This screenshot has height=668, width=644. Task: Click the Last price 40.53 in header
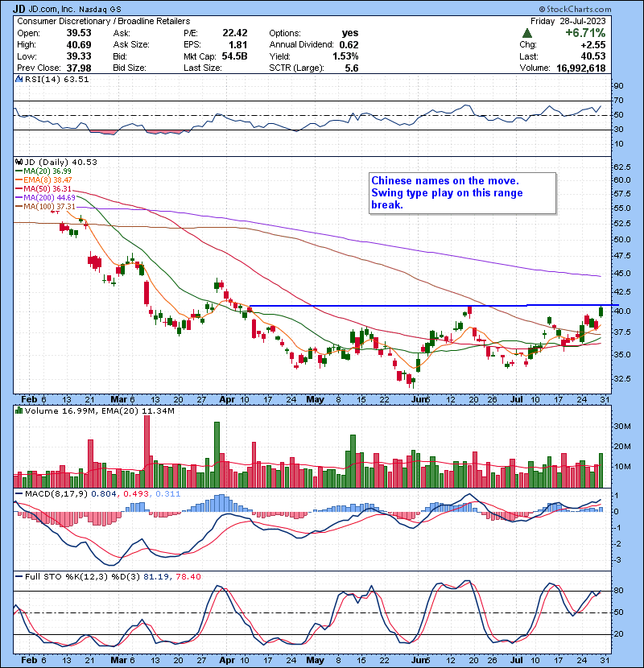(x=593, y=56)
